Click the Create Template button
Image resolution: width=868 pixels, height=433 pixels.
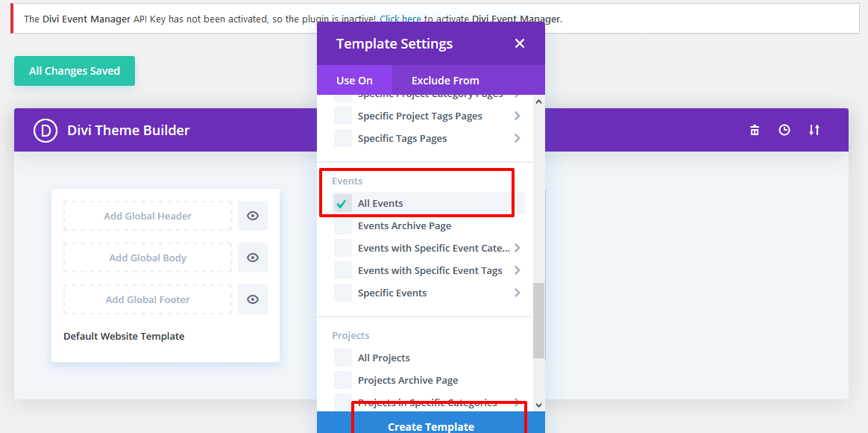coord(431,423)
